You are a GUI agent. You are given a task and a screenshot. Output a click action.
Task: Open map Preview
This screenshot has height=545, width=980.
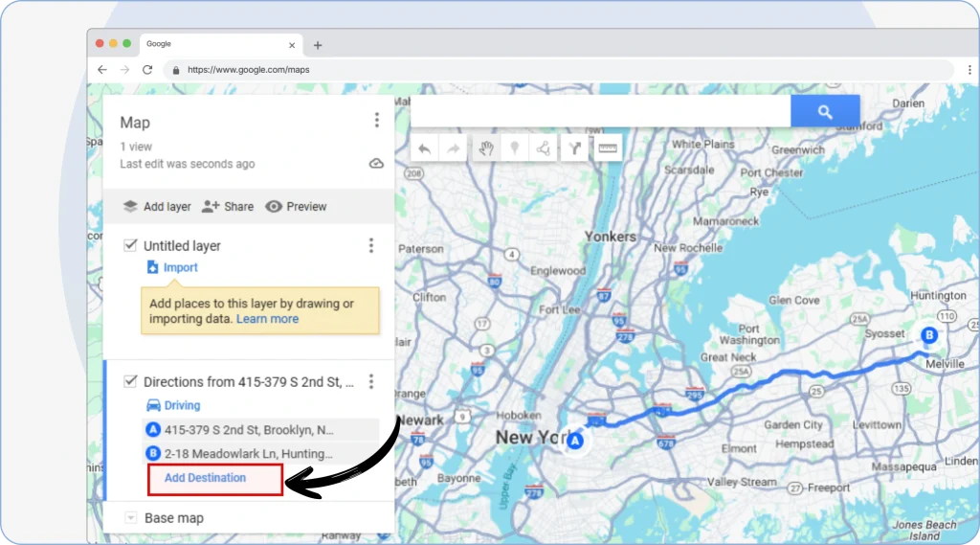[x=296, y=207]
